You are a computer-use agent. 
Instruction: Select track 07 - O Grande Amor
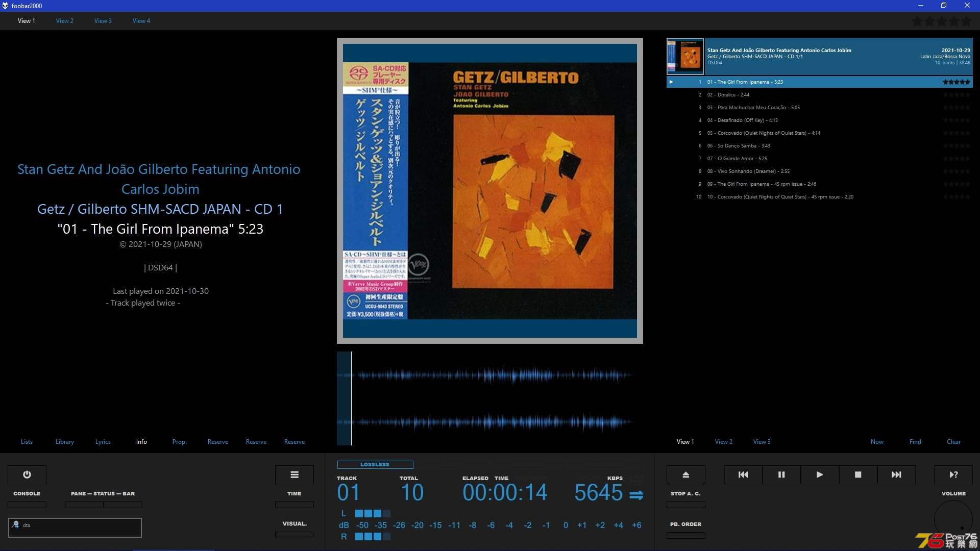pos(820,159)
